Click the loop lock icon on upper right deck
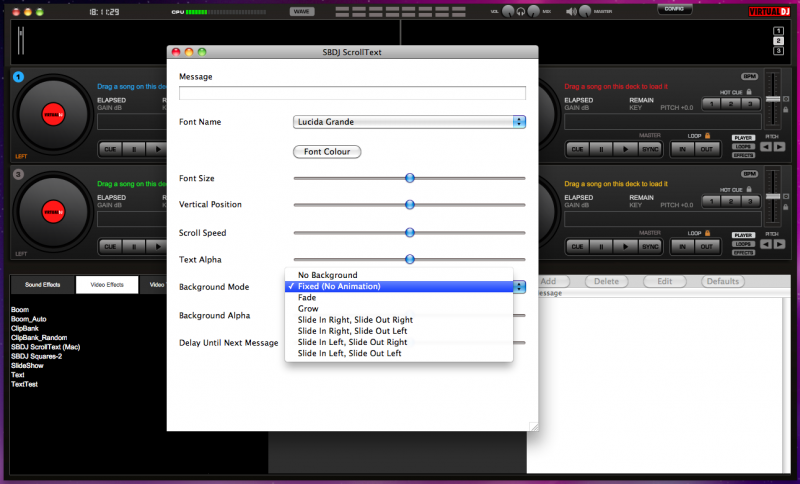This screenshot has height=484, width=800. tap(708, 134)
